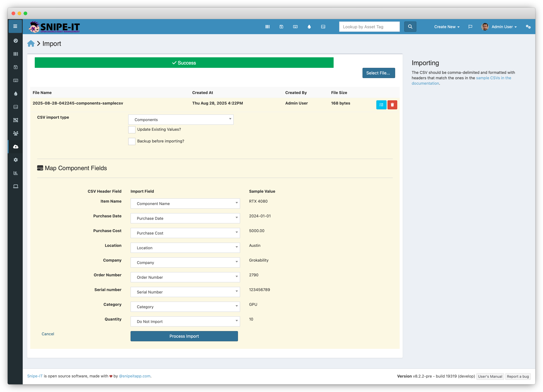Screen dimensions: 543x392
Task: Click the blue process file list icon
Action: click(x=381, y=105)
